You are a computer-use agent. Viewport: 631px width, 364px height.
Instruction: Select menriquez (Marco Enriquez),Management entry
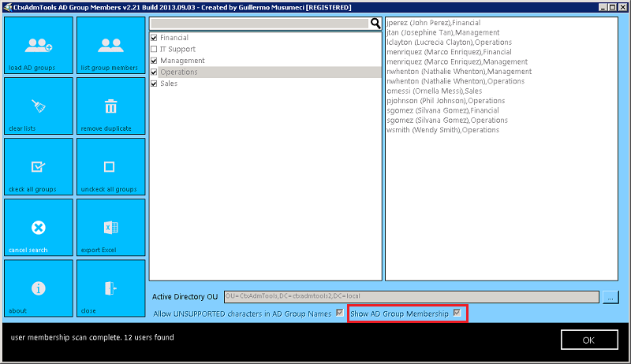coord(457,61)
